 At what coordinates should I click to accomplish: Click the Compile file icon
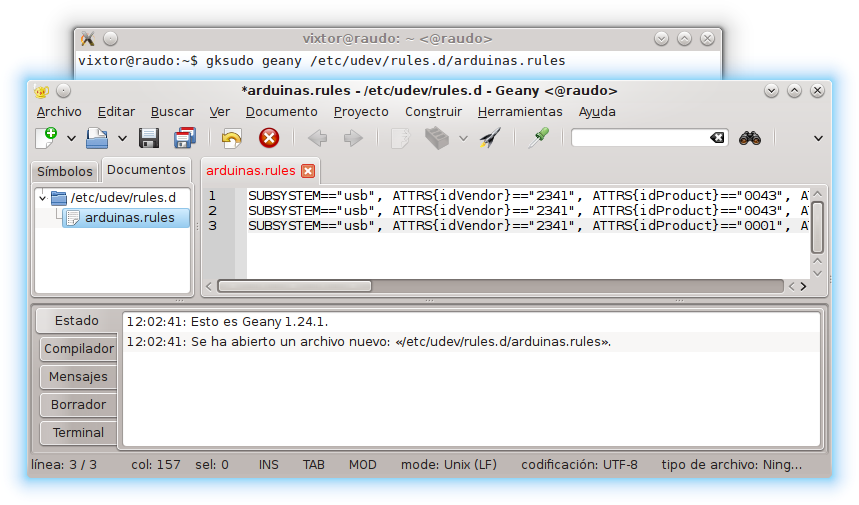400,138
